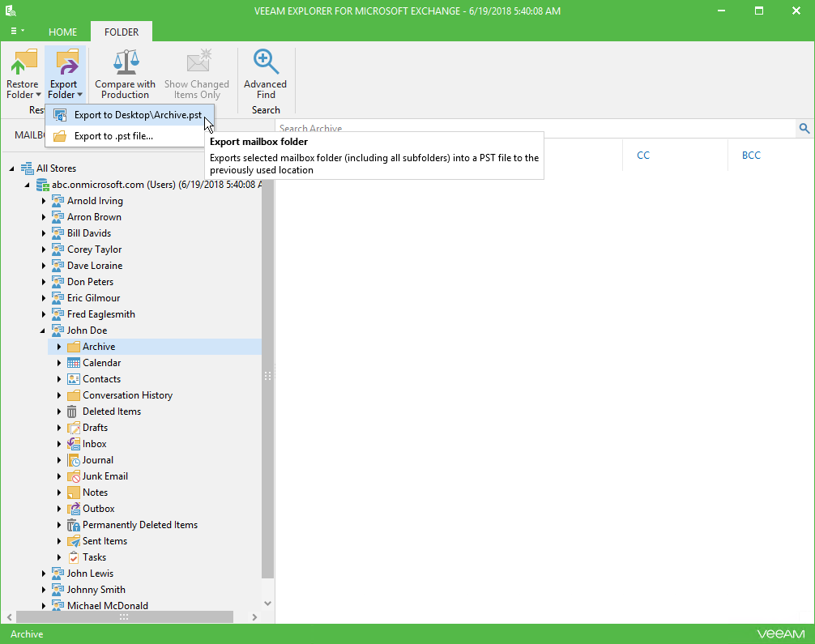815x644 pixels.
Task: Expand the Corey Taylor mailbox
Action: (x=44, y=249)
